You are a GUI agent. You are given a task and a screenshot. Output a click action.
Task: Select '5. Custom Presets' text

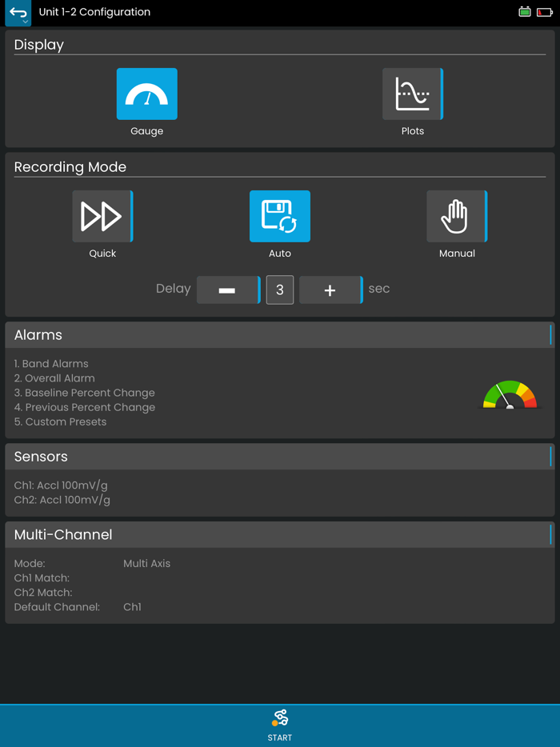pyautogui.click(x=61, y=422)
